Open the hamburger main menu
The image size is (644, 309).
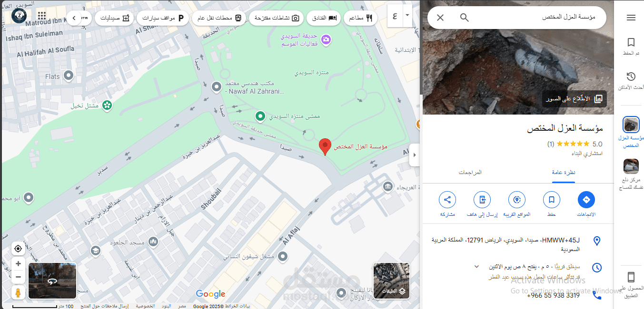tap(631, 18)
